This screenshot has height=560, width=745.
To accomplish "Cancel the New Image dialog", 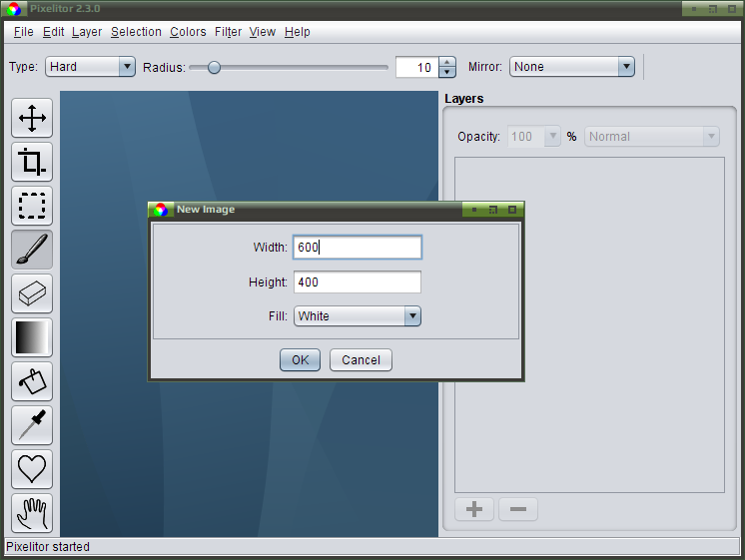I will click(x=361, y=360).
